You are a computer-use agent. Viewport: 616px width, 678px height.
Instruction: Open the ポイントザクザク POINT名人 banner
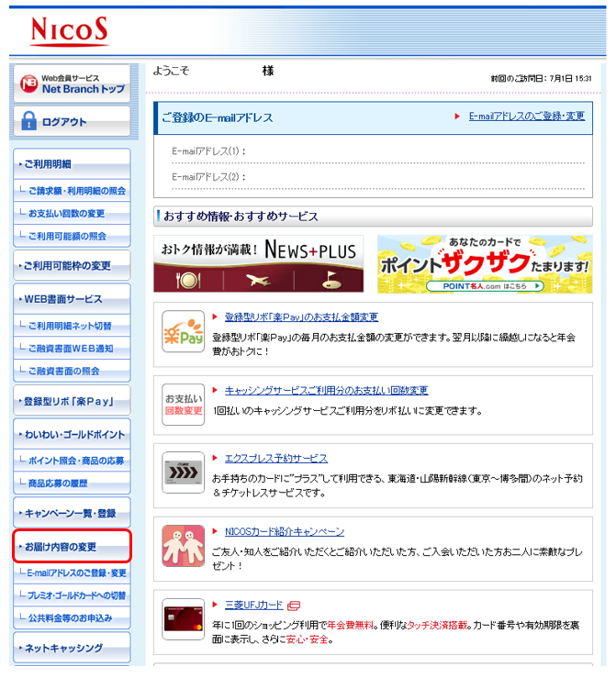(x=485, y=264)
